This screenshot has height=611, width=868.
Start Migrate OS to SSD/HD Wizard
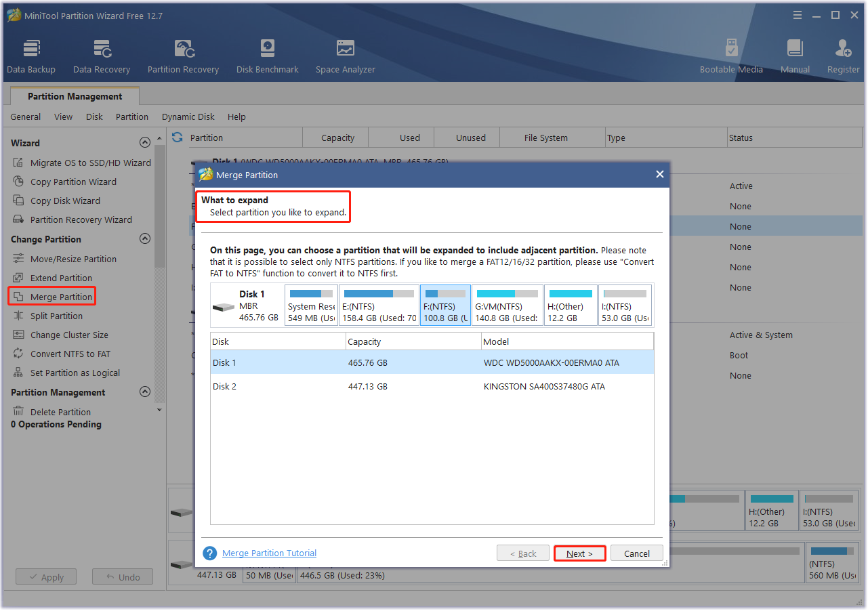(81, 163)
